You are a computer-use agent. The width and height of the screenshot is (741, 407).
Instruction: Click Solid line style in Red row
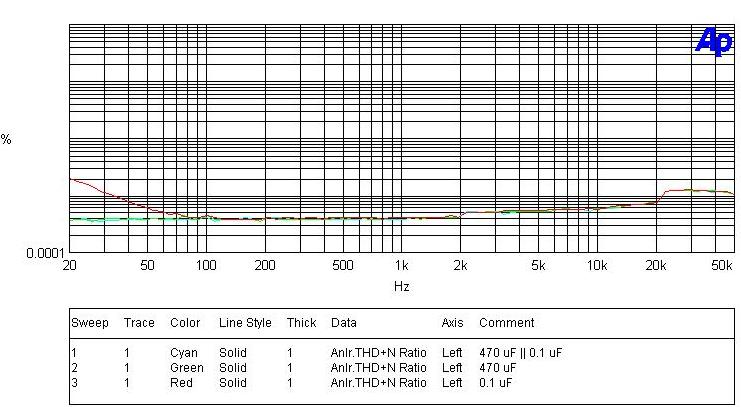coord(233,382)
